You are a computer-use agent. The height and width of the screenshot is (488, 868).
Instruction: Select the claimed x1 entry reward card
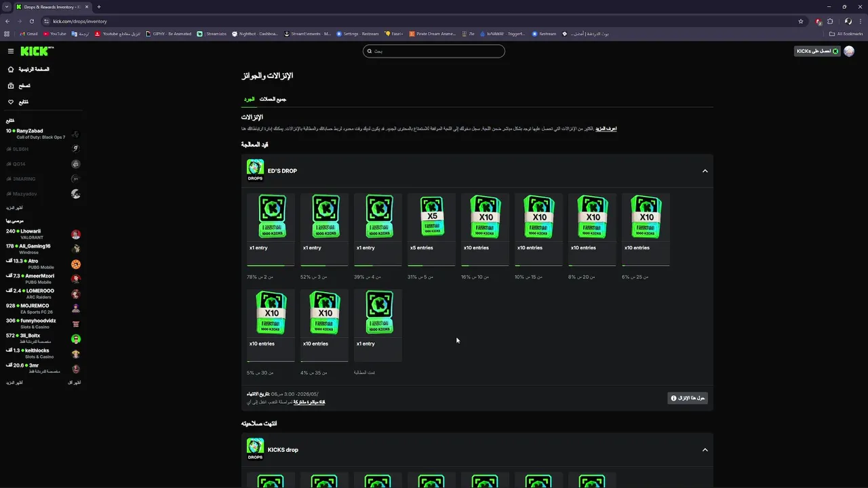tap(378, 325)
